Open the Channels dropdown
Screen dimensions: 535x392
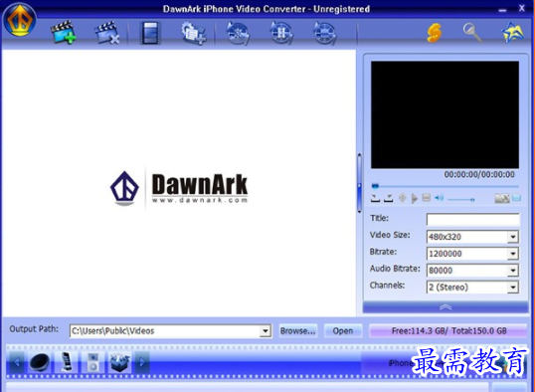513,288
